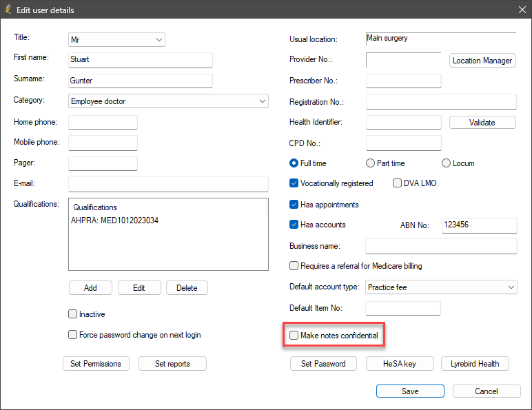Click the Lyrebird Health button
Screen dimensions: 532x410
point(475,364)
